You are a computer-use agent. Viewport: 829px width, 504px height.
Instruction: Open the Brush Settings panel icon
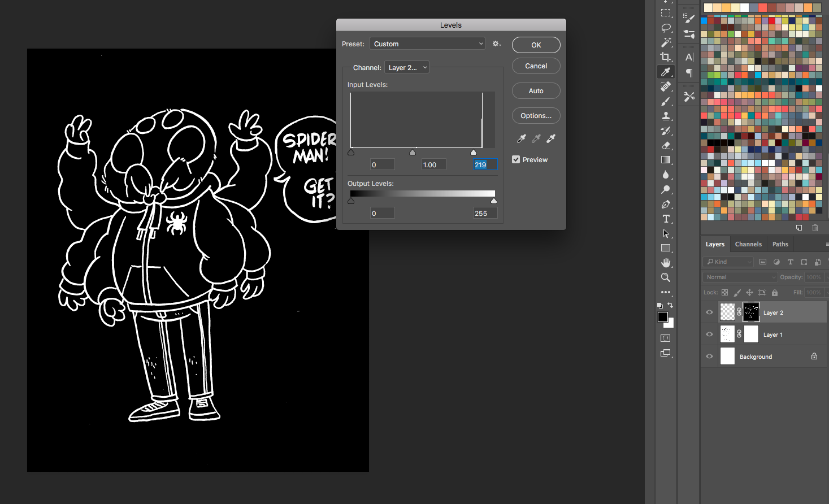(x=689, y=19)
